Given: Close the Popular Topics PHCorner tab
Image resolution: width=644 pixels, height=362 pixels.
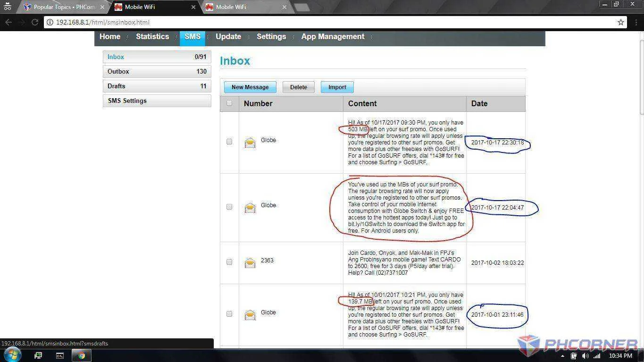Looking at the screenshot, I should click(x=102, y=7).
